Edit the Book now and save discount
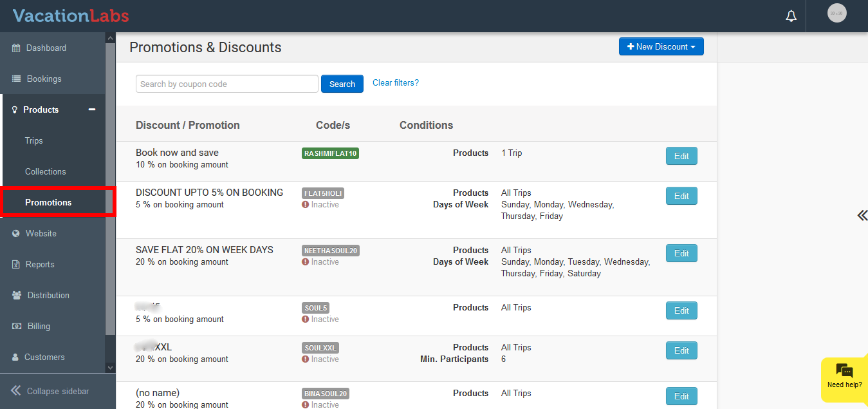Image resolution: width=868 pixels, height=409 pixels. pyautogui.click(x=681, y=157)
